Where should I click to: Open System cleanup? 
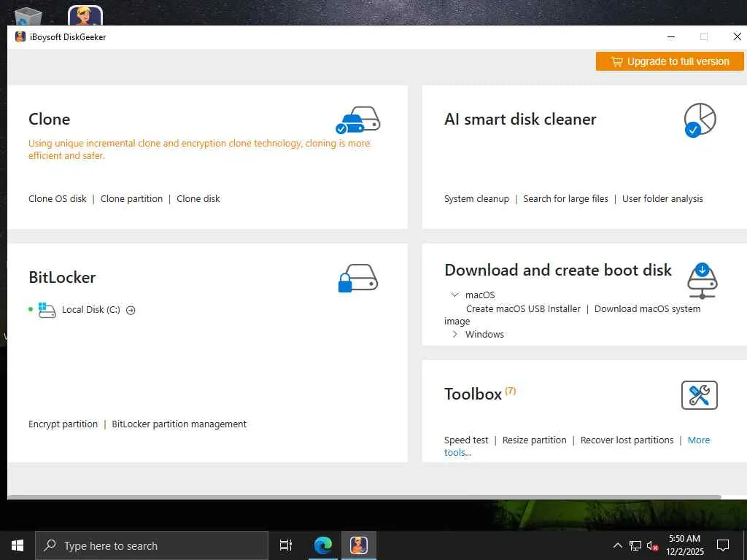tap(476, 198)
